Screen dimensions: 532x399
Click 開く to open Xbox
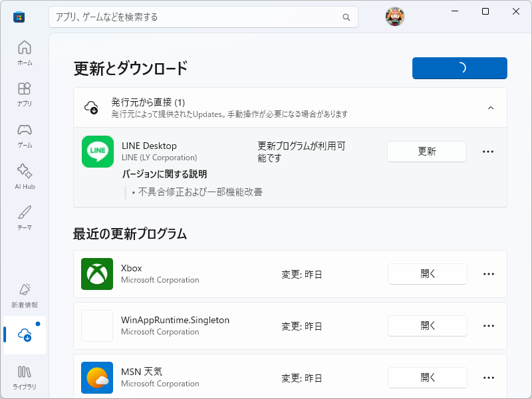[427, 273]
